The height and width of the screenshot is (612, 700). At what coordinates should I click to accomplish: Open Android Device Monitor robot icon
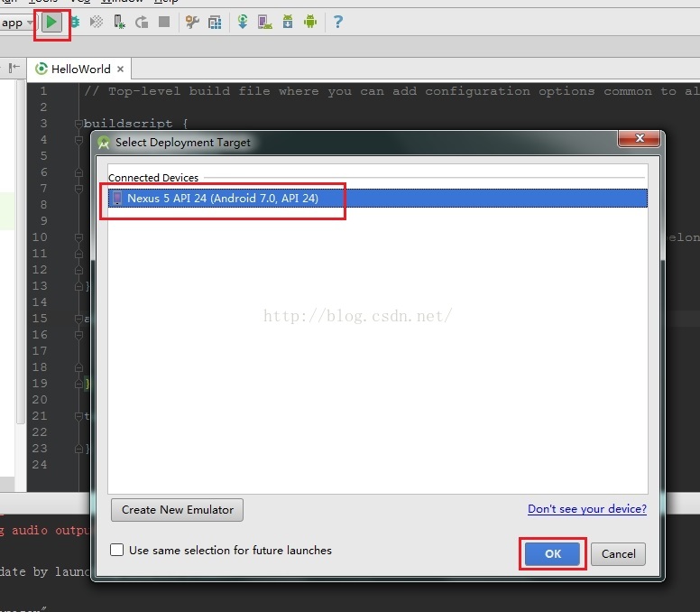click(x=310, y=22)
